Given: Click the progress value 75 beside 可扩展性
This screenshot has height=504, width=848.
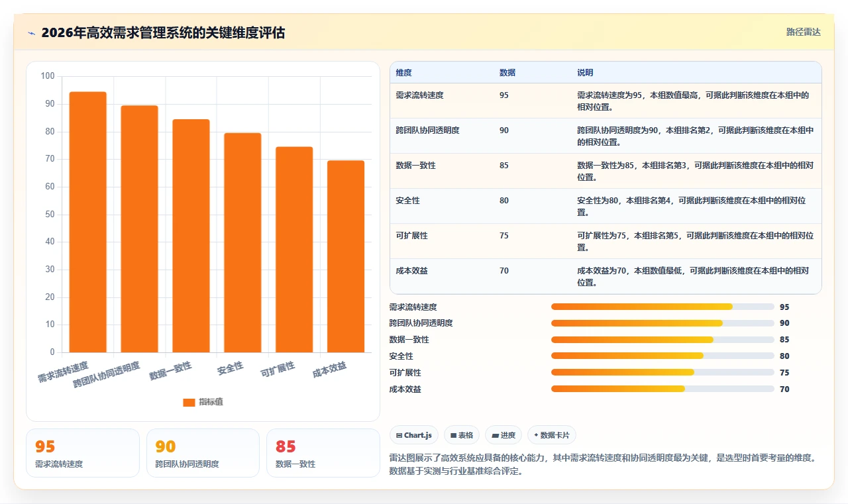Looking at the screenshot, I should coord(784,373).
